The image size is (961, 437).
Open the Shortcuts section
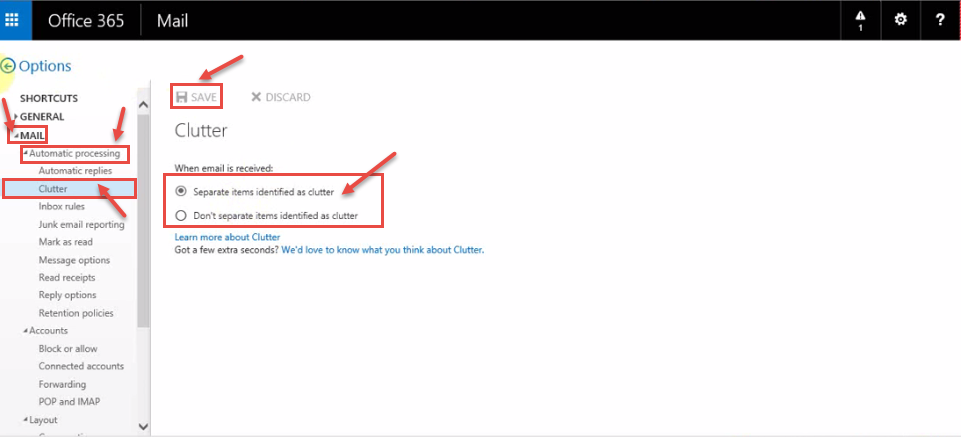[x=49, y=98]
